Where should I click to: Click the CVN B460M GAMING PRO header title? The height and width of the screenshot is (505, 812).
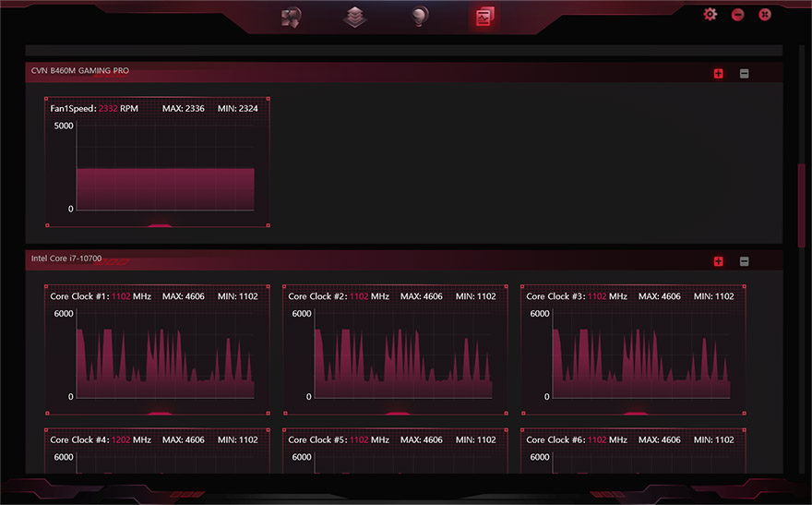pyautogui.click(x=80, y=70)
